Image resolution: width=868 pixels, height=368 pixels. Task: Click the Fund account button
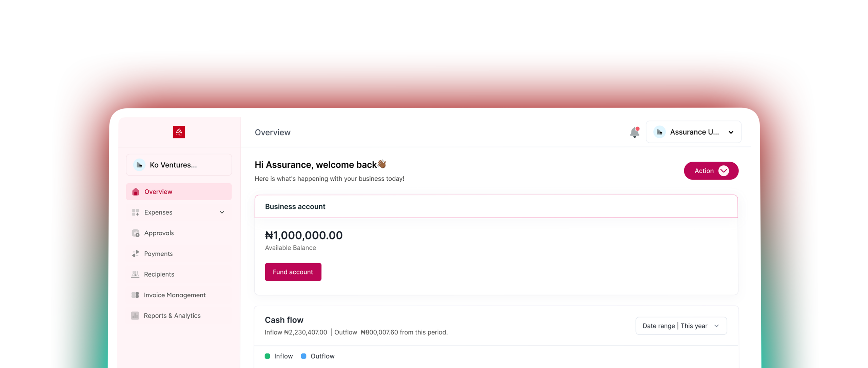click(x=293, y=272)
